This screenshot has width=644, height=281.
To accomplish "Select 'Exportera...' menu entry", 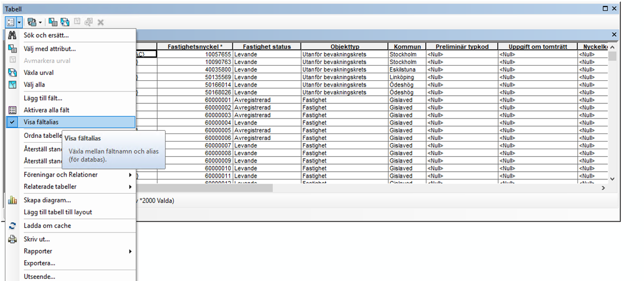I will pos(39,263).
